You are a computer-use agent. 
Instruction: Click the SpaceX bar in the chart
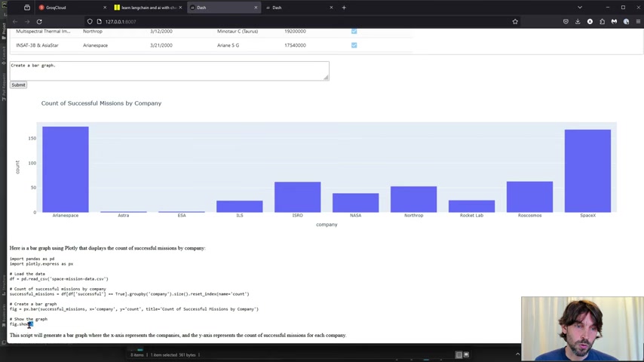587,171
